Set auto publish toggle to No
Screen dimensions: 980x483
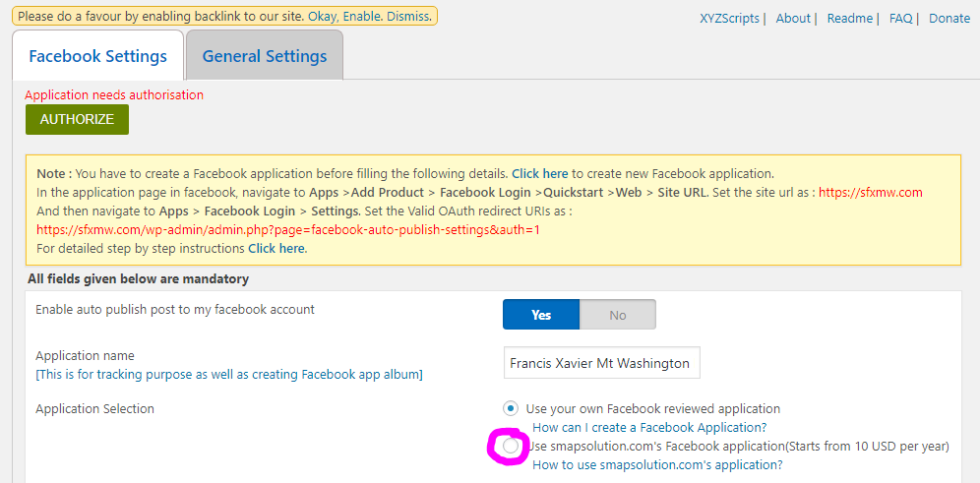(617, 315)
